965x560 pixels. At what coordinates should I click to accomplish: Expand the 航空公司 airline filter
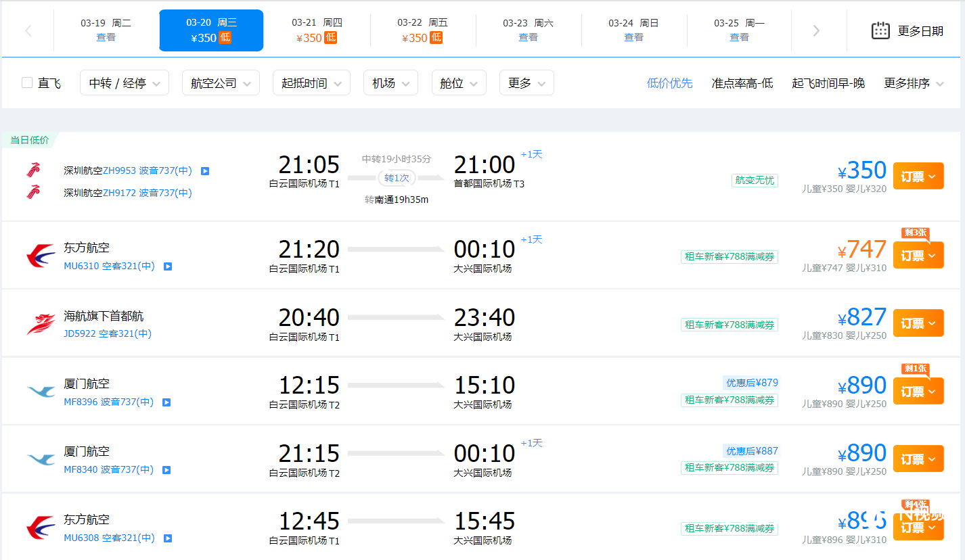(x=221, y=83)
